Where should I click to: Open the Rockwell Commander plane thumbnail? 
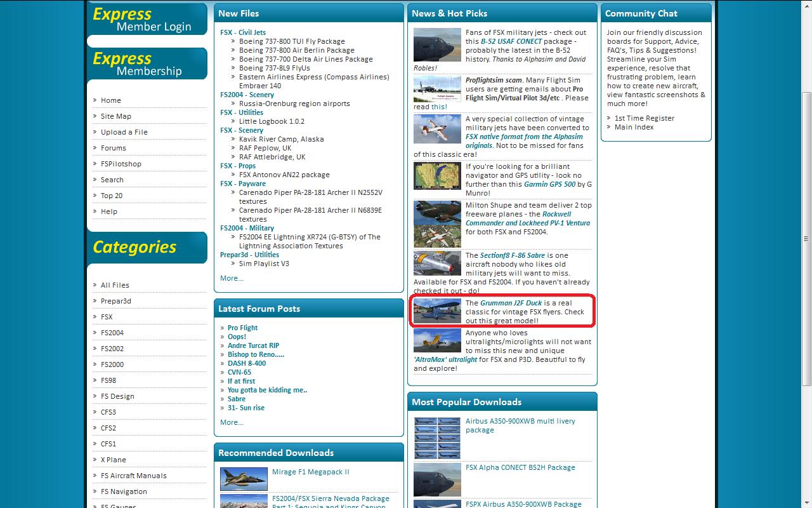tap(437, 224)
